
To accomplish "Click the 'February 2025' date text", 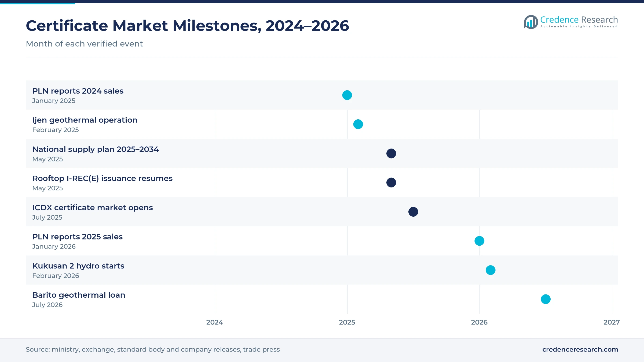I will pos(56,130).
